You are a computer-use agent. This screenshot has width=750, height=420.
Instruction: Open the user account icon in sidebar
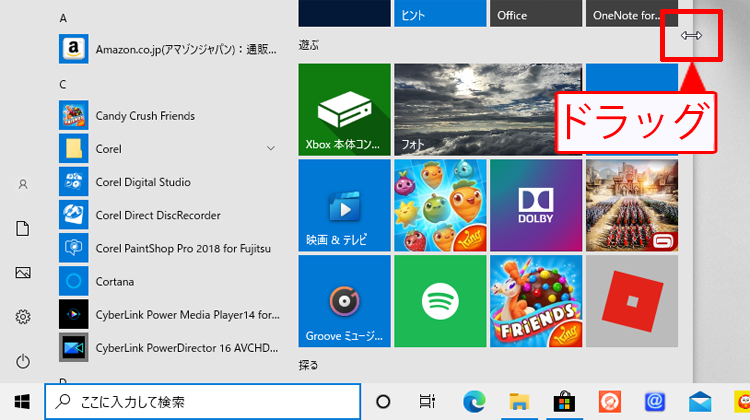22,184
